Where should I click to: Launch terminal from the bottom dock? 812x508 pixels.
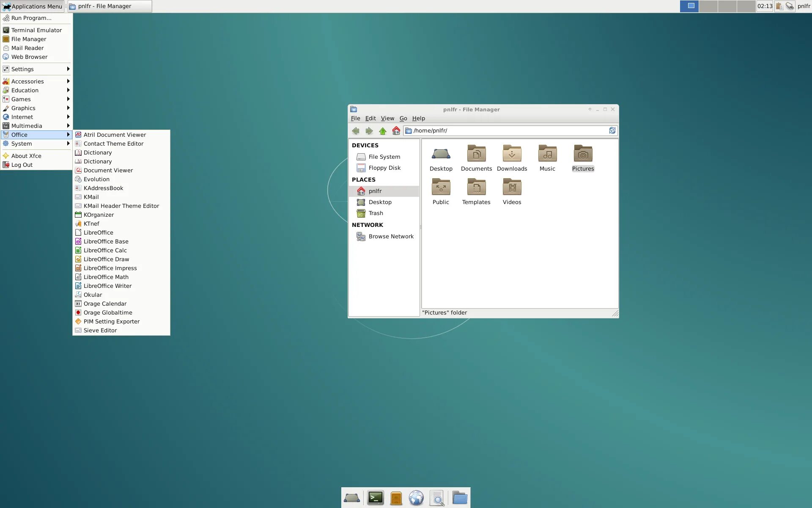pyautogui.click(x=375, y=498)
